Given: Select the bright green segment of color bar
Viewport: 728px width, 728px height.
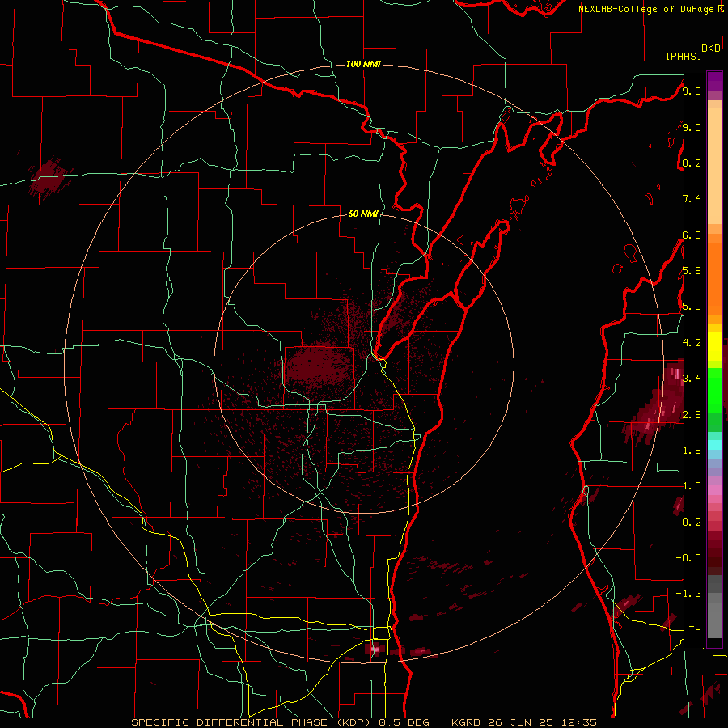Looking at the screenshot, I should pyautogui.click(x=714, y=390).
